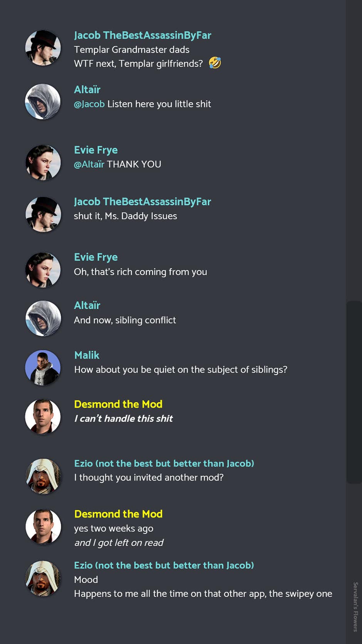Screen dimensions: 362x644
Task: Click the chat scrollbar thumb on right edge
Action: coord(354,392)
